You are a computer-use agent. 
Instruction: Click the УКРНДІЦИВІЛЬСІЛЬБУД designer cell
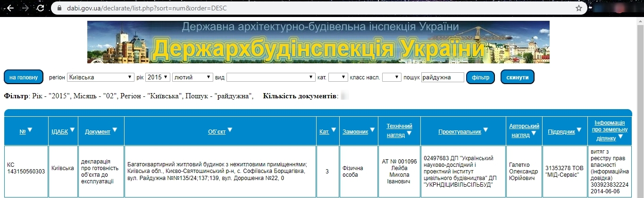pos(462,172)
